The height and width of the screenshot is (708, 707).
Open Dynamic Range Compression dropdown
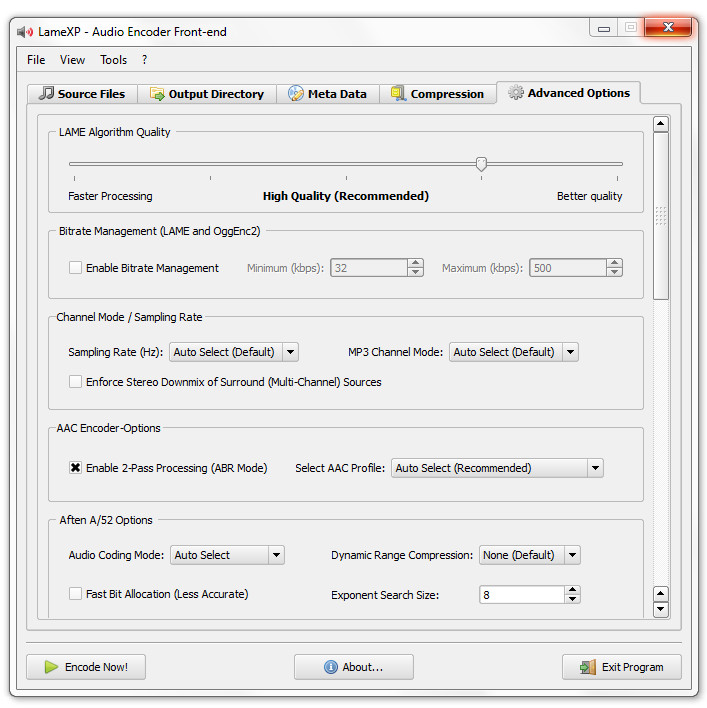pyautogui.click(x=530, y=555)
